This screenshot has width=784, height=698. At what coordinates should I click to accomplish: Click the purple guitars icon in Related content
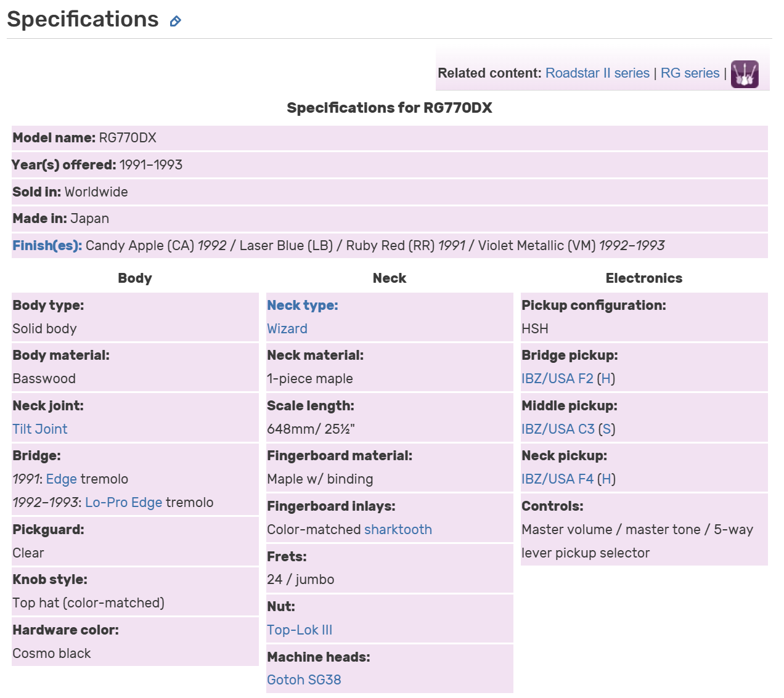[745, 75]
